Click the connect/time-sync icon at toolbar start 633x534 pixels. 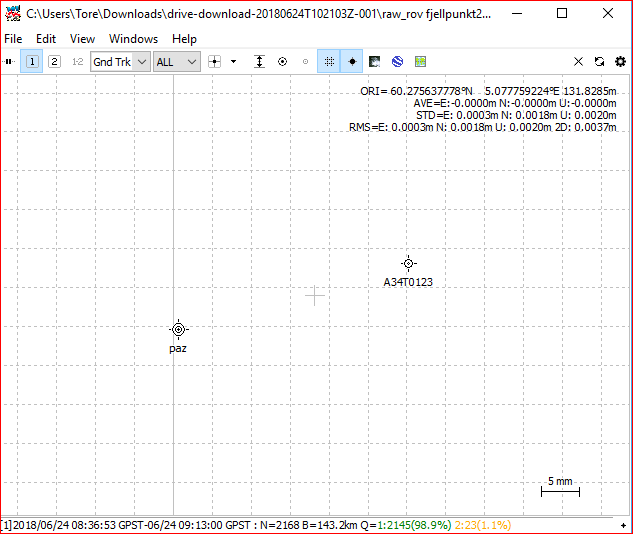pos(9,62)
